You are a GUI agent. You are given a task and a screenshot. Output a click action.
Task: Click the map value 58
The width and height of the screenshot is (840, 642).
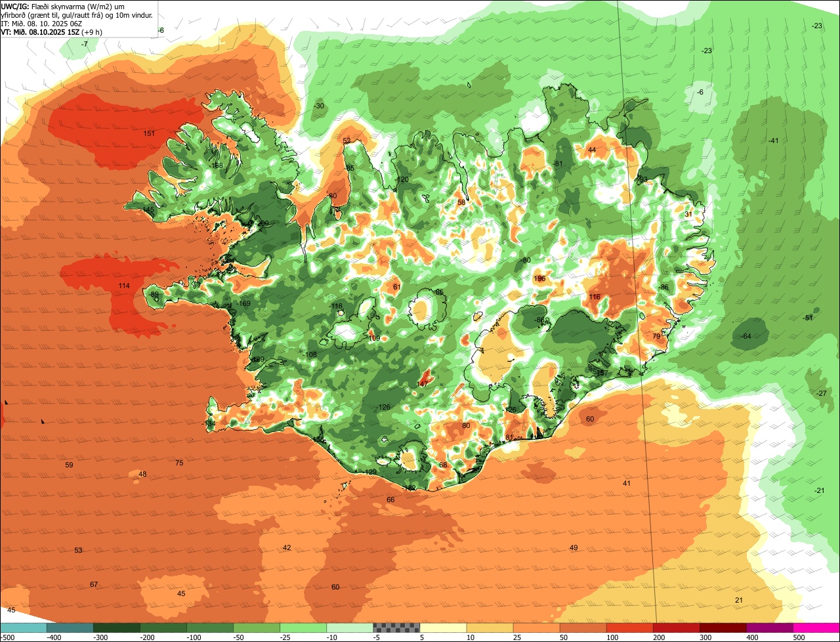coord(461,202)
